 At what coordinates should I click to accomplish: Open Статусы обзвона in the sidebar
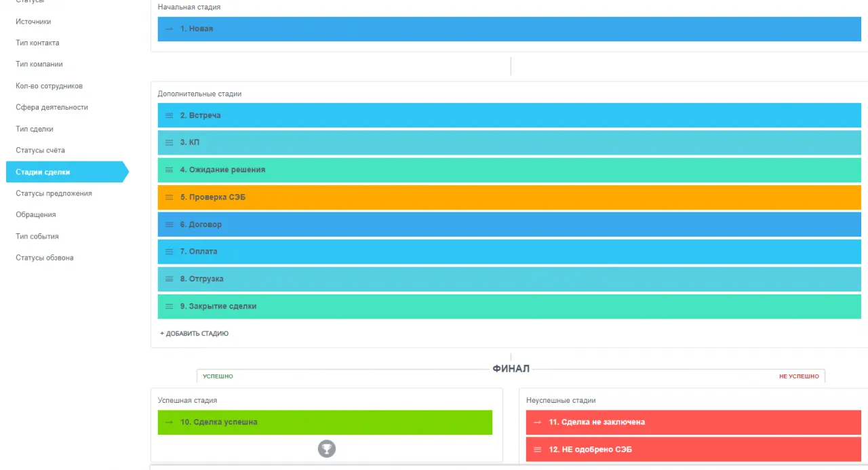click(45, 258)
